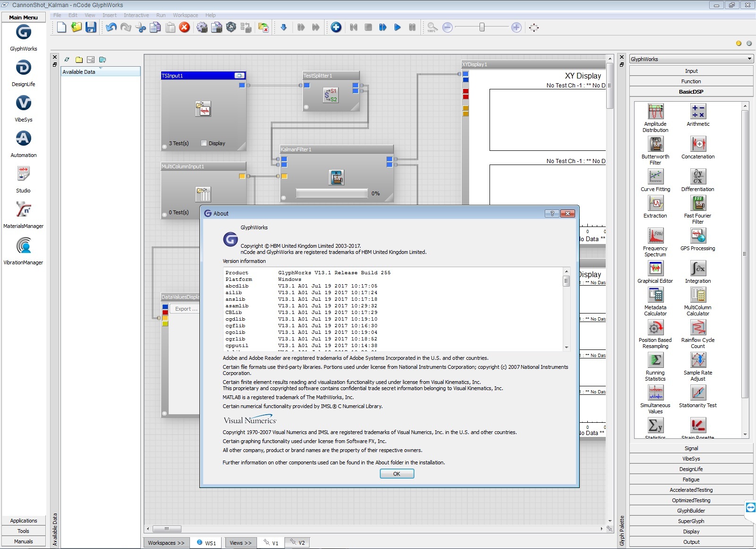
Task: Click the zoom slider handle in toolbar
Action: tap(482, 27)
